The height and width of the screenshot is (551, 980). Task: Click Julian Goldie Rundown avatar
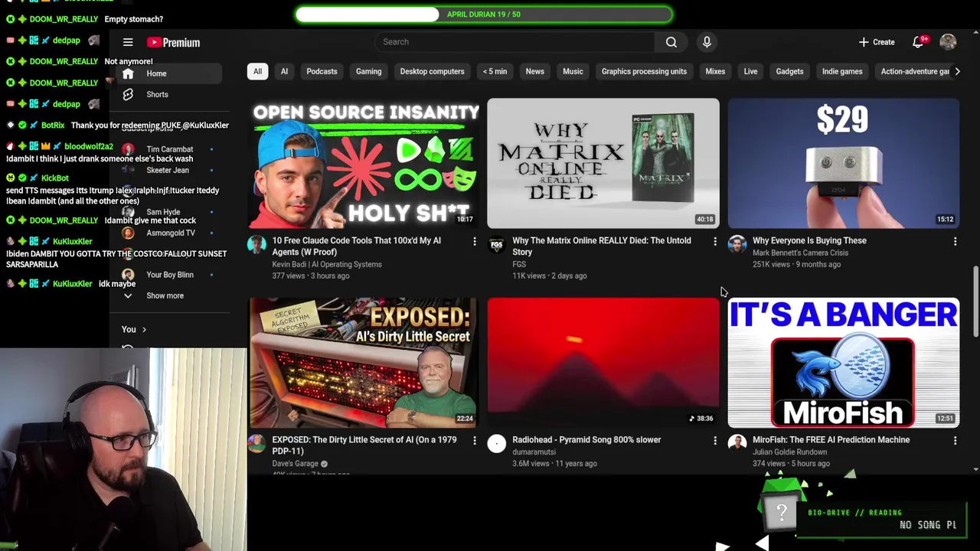737,443
